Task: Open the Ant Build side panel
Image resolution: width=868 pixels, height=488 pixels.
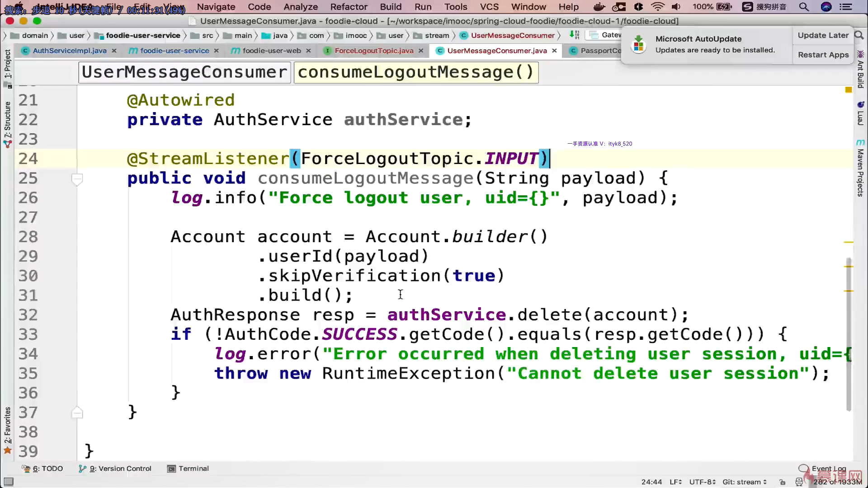Action: tap(860, 70)
